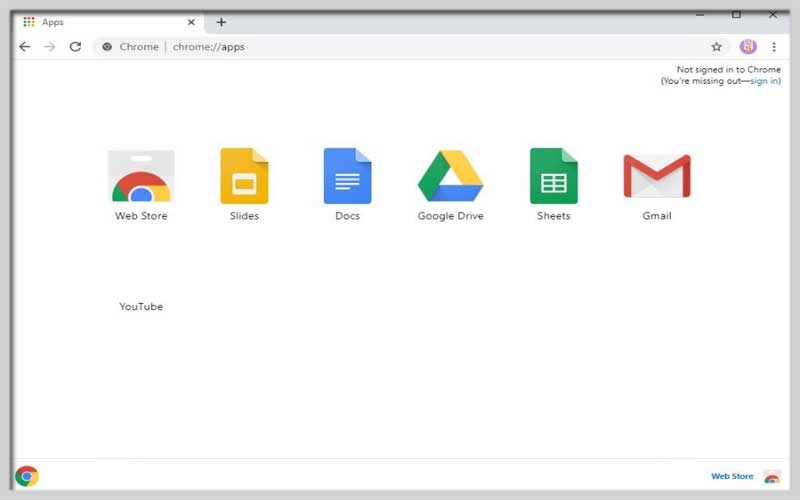Launch Google Drive app
The height and width of the screenshot is (500, 800).
click(x=451, y=176)
